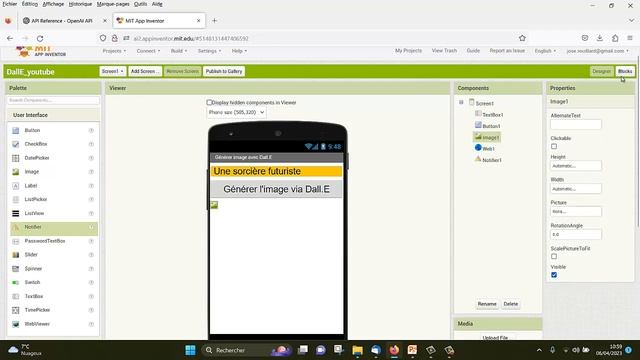Image resolution: width=640 pixels, height=360 pixels.
Task: Open My Projects link
Action: pos(408,51)
